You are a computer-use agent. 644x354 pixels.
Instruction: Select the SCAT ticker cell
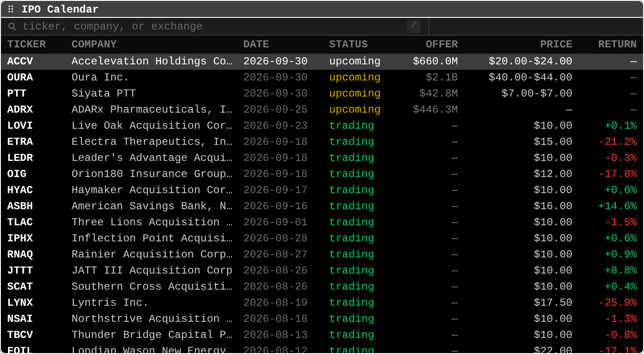(x=20, y=287)
